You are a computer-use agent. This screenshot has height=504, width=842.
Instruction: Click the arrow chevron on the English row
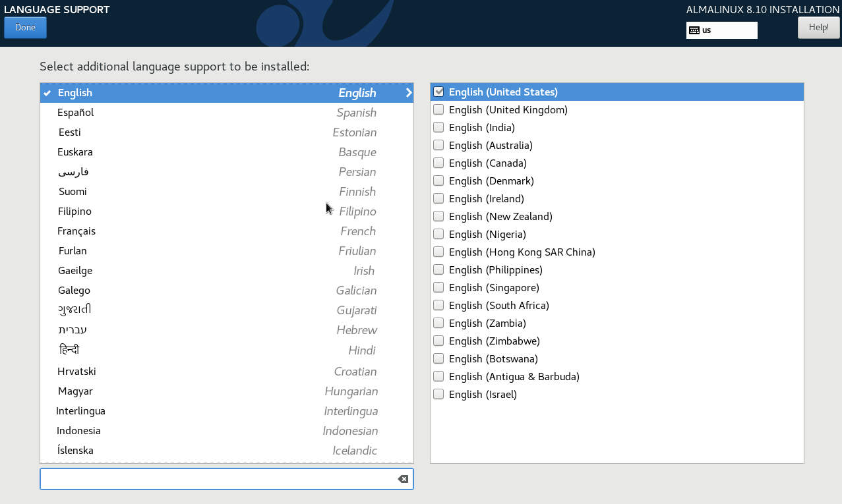point(409,93)
